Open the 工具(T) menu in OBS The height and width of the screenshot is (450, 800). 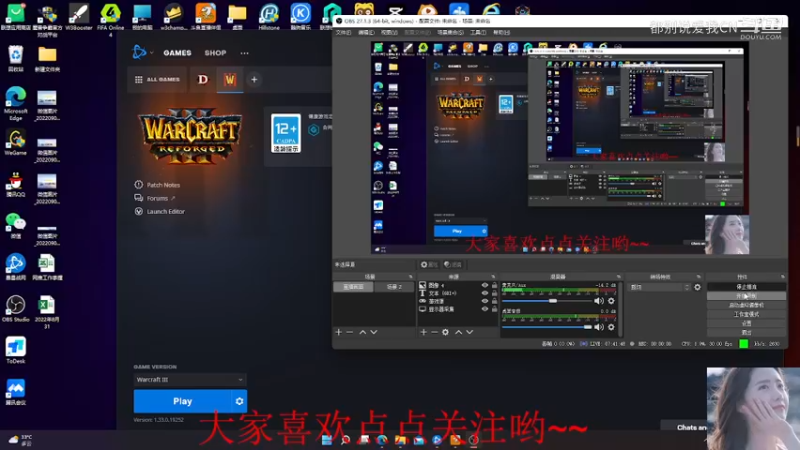pyautogui.click(x=478, y=33)
